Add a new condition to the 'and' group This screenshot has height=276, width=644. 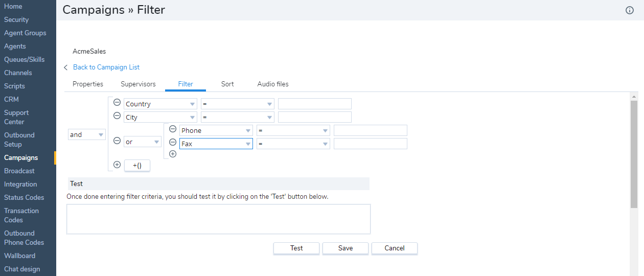point(117,165)
